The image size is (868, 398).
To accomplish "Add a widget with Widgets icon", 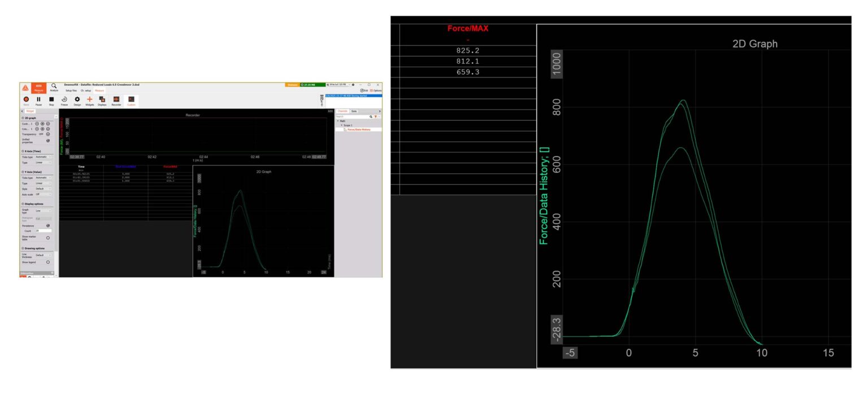I will click(89, 99).
